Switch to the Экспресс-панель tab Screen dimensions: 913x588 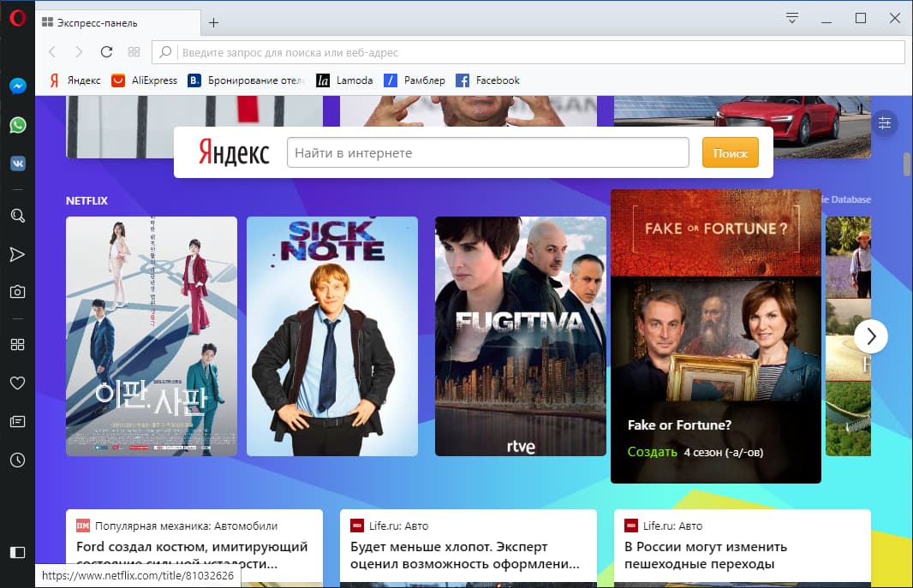111,24
